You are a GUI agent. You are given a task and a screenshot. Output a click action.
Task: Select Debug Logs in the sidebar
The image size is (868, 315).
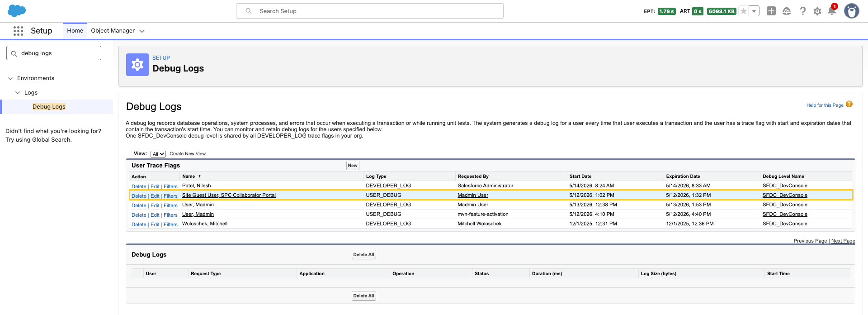tap(49, 107)
